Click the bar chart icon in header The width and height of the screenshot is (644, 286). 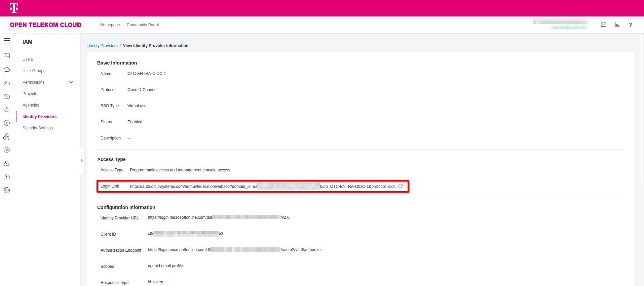coord(617,25)
